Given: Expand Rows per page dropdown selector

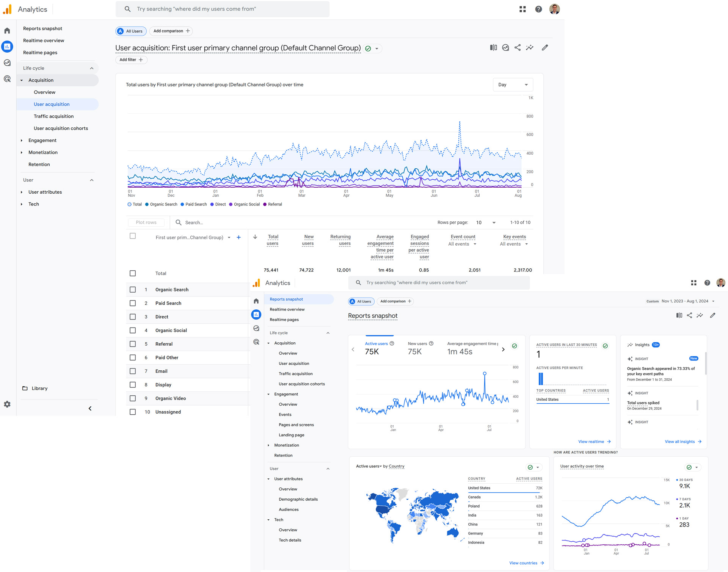Looking at the screenshot, I should (x=485, y=223).
